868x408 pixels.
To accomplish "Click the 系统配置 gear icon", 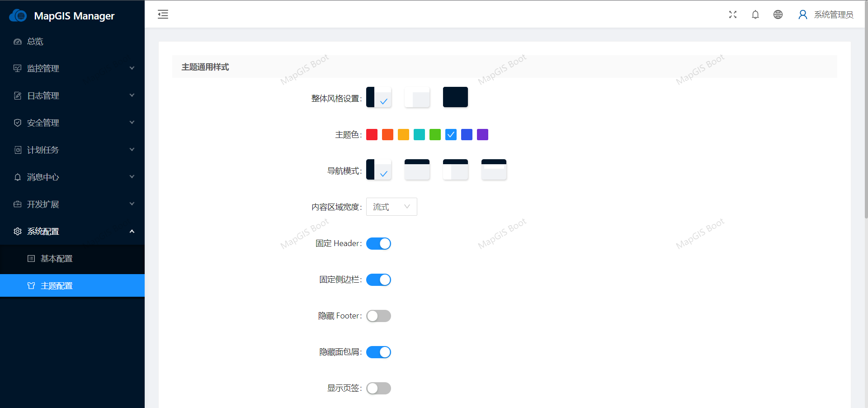I will coord(18,231).
